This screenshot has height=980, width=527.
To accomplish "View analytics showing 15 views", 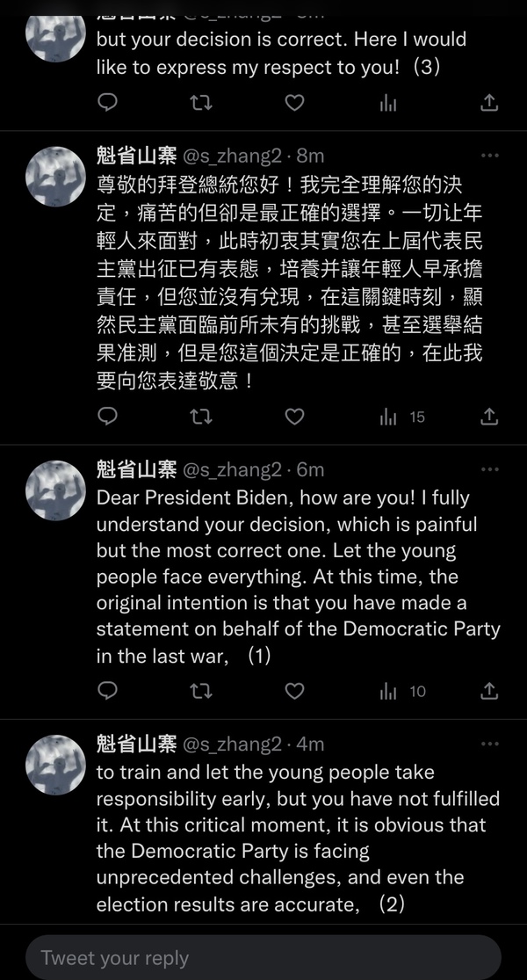I will 401,417.
